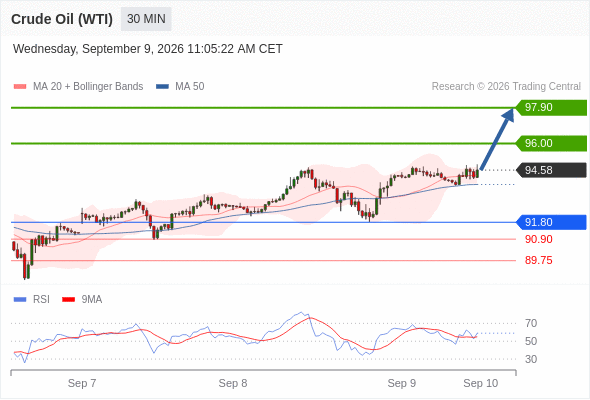The image size is (590, 400).
Task: Click the 30 MIN timeframe badge
Action: pos(146,19)
